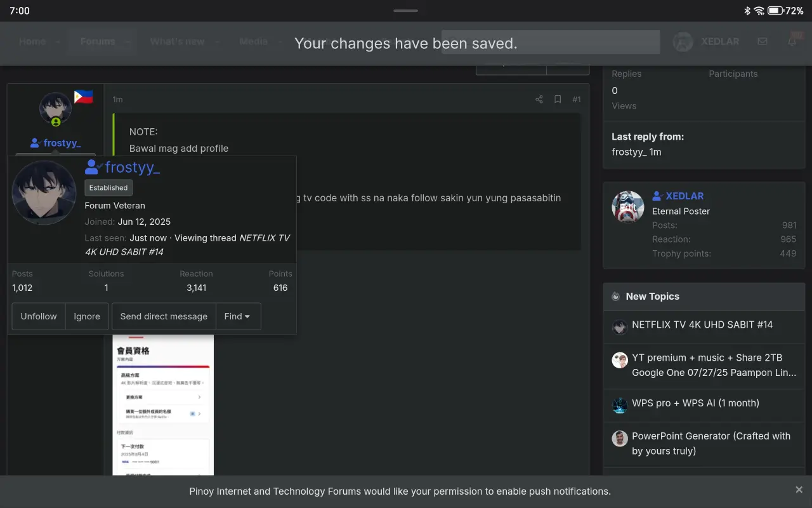
Task: Click the fire icon in New Topics header
Action: [615, 297]
